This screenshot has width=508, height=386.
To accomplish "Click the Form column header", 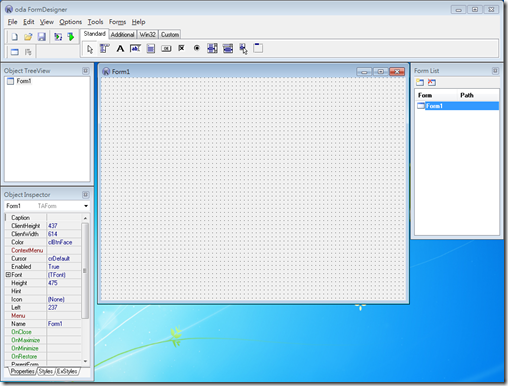I will pos(436,95).
